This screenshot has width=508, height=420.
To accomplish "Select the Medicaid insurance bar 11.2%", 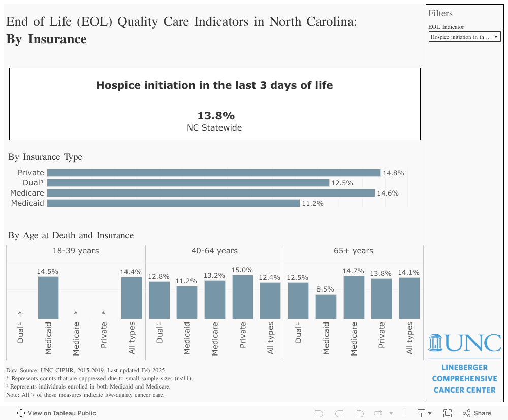I will coord(173,203).
